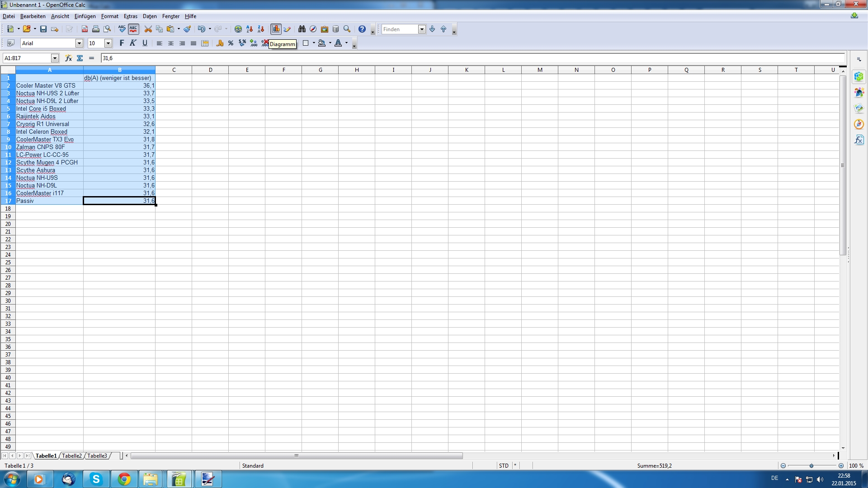Viewport: 868px width, 488px height.
Task: Click the Sum sigma icon
Action: (x=80, y=58)
